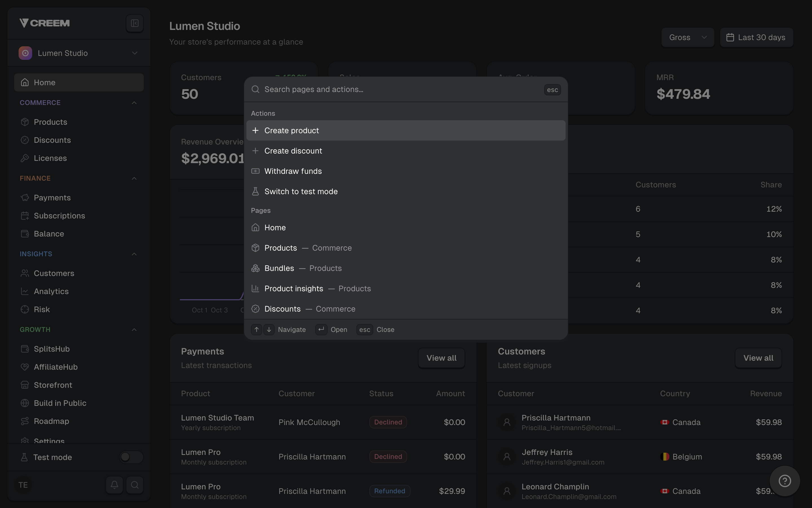Open Product insights page from palette
Viewport: 812px width, 508px height.
point(406,289)
